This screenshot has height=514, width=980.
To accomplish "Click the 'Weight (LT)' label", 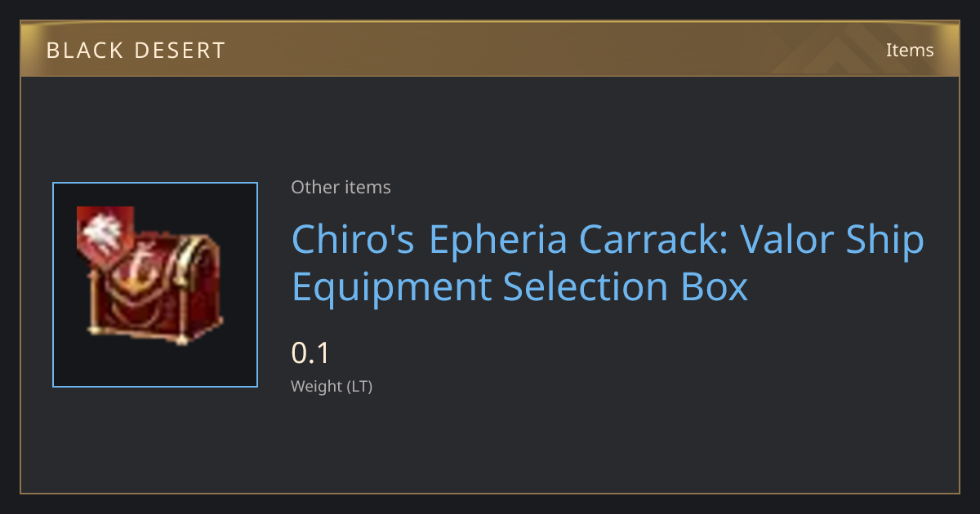I will click(x=332, y=386).
